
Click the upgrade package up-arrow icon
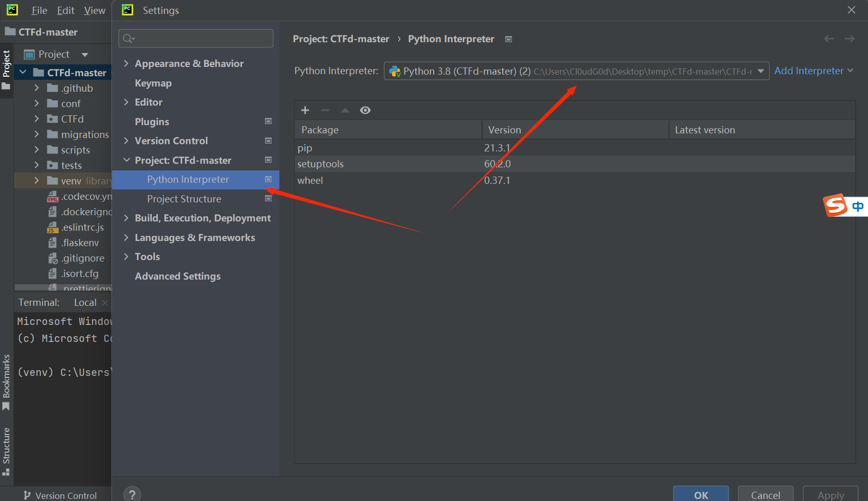coord(345,110)
